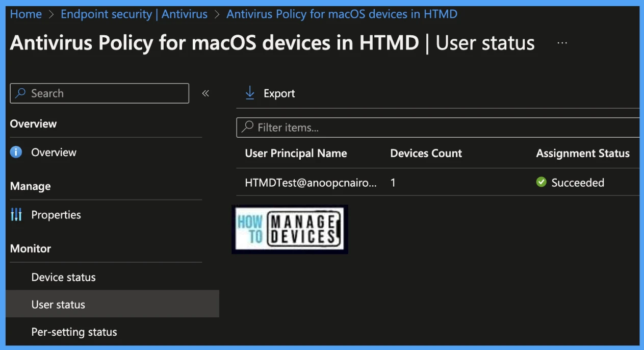The height and width of the screenshot is (350, 644).
Task: Focus the Filter items field
Action: tap(438, 128)
